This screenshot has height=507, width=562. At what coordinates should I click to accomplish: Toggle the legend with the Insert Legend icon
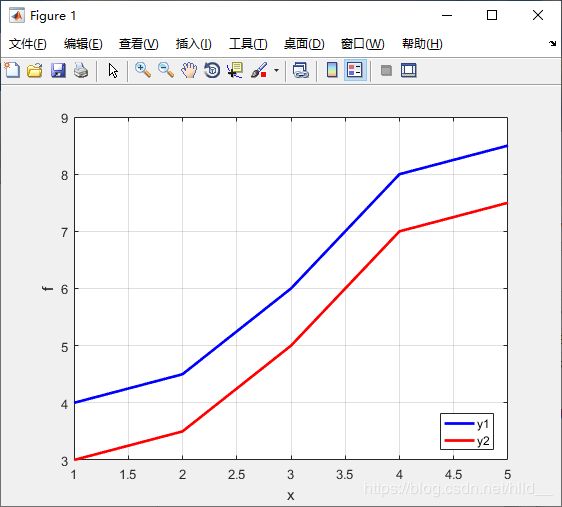point(355,70)
